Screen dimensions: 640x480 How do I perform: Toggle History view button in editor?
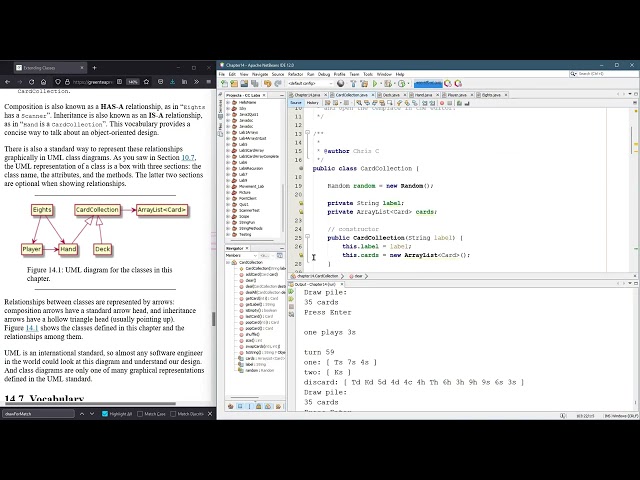tap(312, 103)
